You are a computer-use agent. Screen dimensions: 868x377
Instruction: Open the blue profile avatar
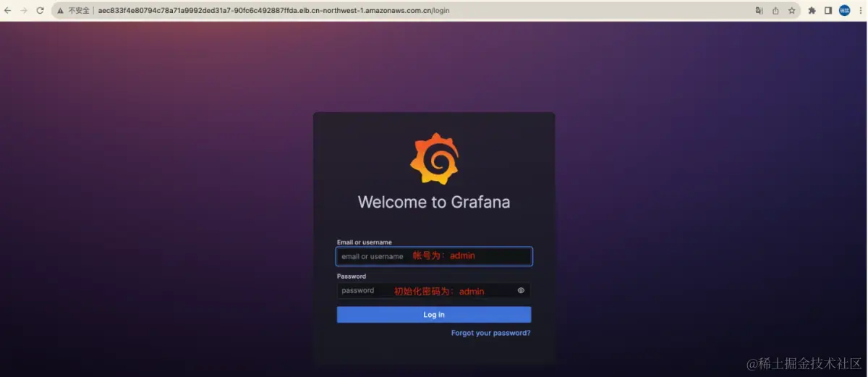point(844,10)
